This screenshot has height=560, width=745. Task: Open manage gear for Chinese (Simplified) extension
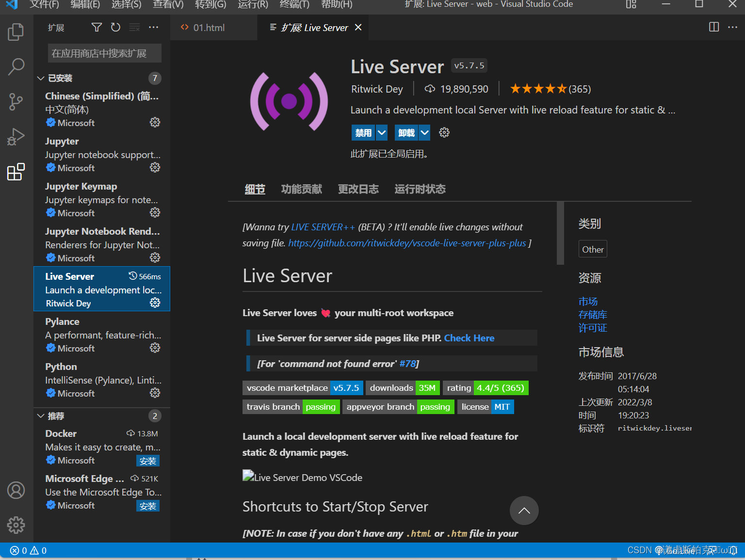[x=155, y=122]
